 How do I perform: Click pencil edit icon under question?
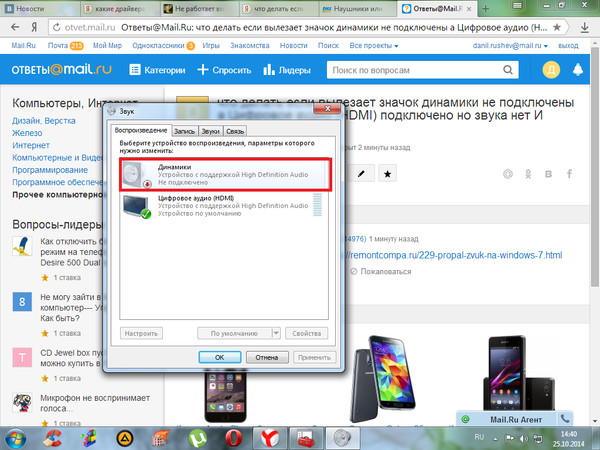click(361, 174)
